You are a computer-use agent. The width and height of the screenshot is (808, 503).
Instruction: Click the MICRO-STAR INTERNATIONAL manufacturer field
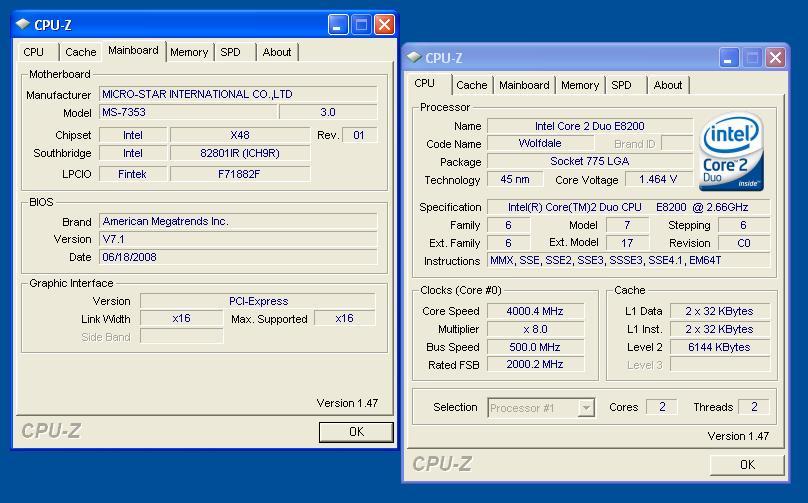pyautogui.click(x=238, y=94)
